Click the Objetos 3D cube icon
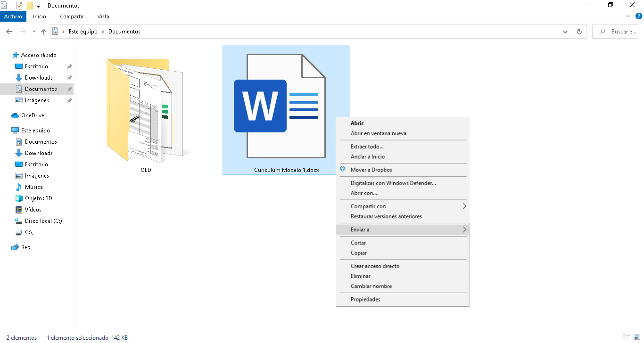This screenshot has width=644, height=343. [19, 198]
